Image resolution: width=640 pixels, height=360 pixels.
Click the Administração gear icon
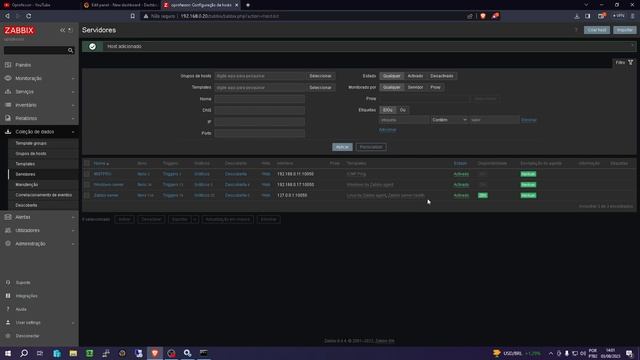tap(8, 244)
